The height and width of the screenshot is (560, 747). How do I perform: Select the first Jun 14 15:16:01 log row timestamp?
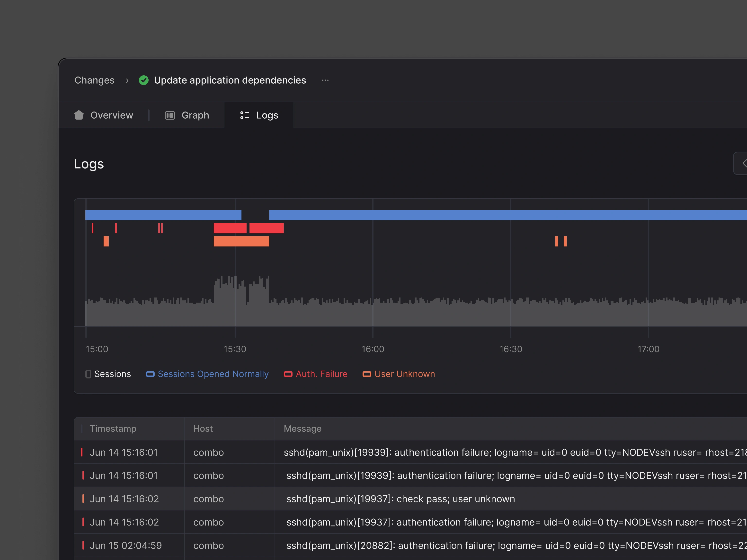124,452
